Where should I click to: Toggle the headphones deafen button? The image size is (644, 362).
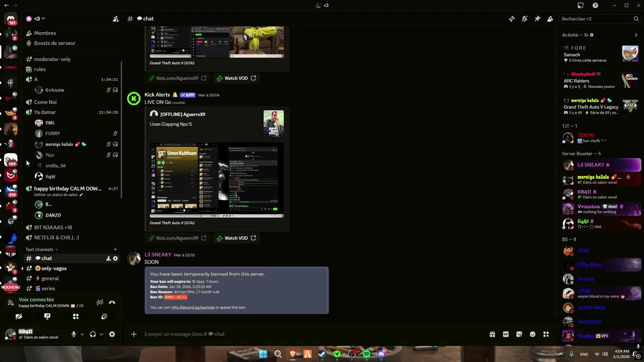[93, 334]
